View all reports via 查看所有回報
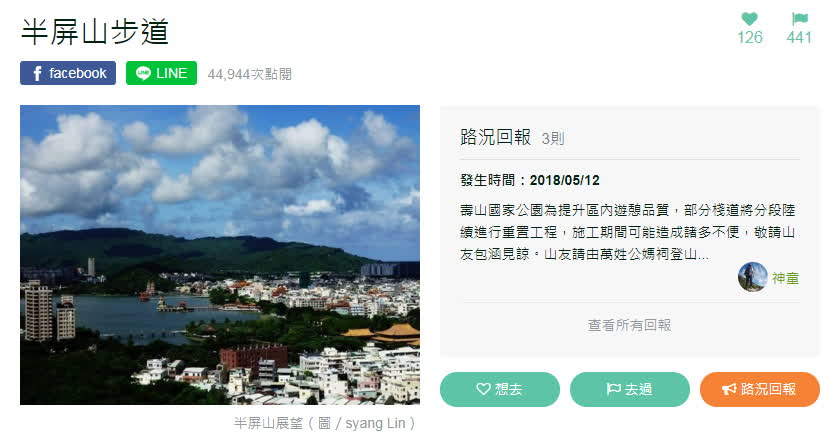Screen dimensions: 836x436 coord(629,325)
